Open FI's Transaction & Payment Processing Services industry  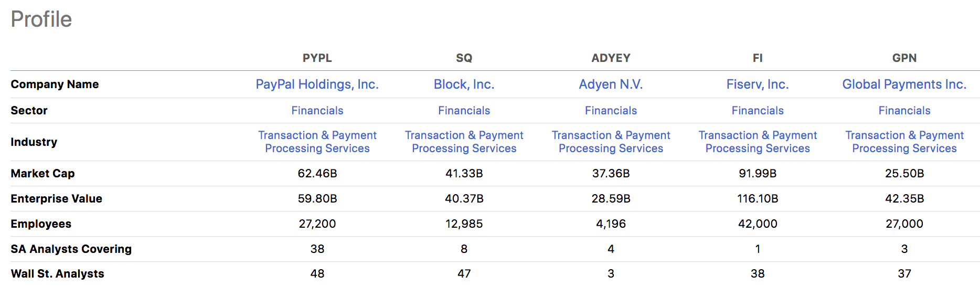tap(758, 142)
